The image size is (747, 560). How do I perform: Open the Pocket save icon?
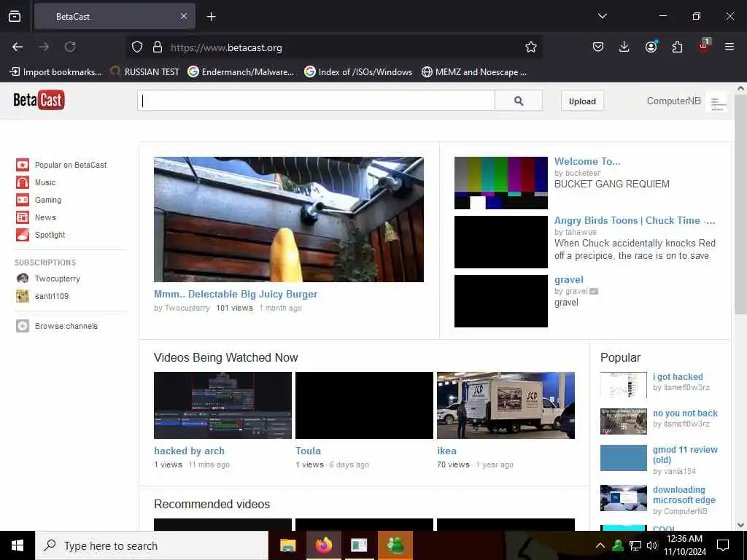[x=598, y=47]
